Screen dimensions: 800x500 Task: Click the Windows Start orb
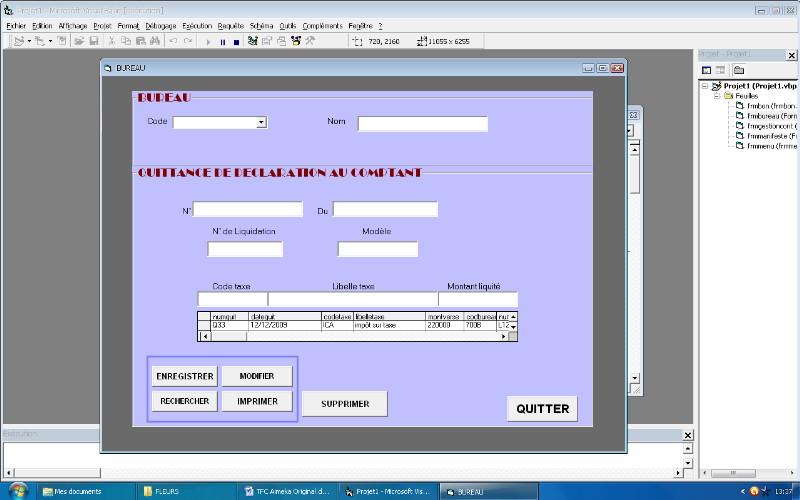[x=17, y=491]
